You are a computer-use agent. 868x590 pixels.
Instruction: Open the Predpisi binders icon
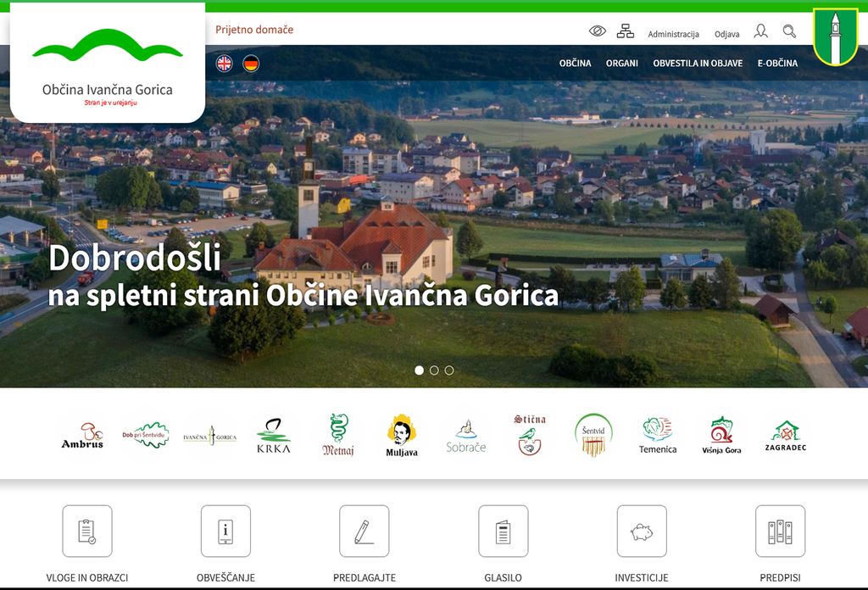780,532
